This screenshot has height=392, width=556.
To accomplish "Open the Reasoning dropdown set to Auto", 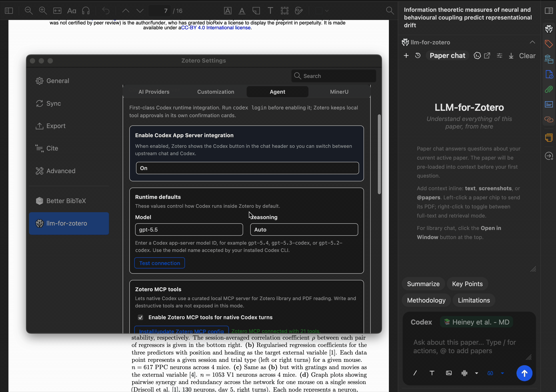I will point(304,230).
